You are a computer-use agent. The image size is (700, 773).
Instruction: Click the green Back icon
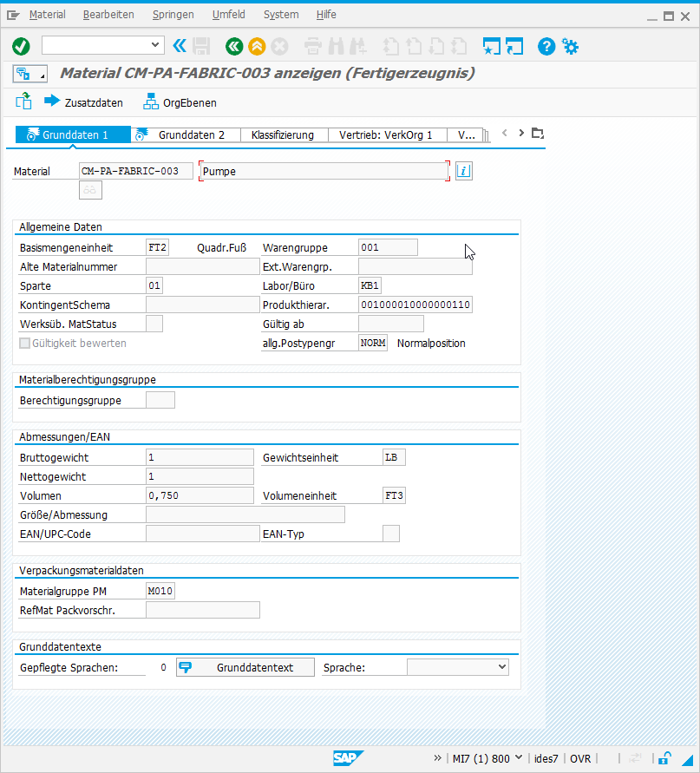(234, 46)
